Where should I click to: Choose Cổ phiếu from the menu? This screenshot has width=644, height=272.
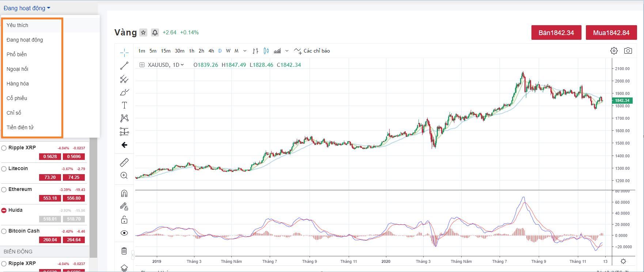50,98
